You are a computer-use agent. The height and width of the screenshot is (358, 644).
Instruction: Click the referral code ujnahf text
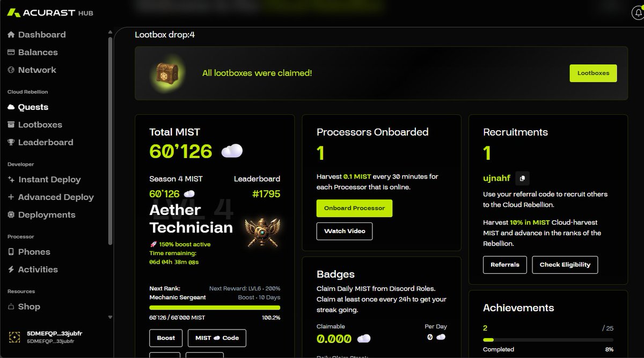point(497,178)
